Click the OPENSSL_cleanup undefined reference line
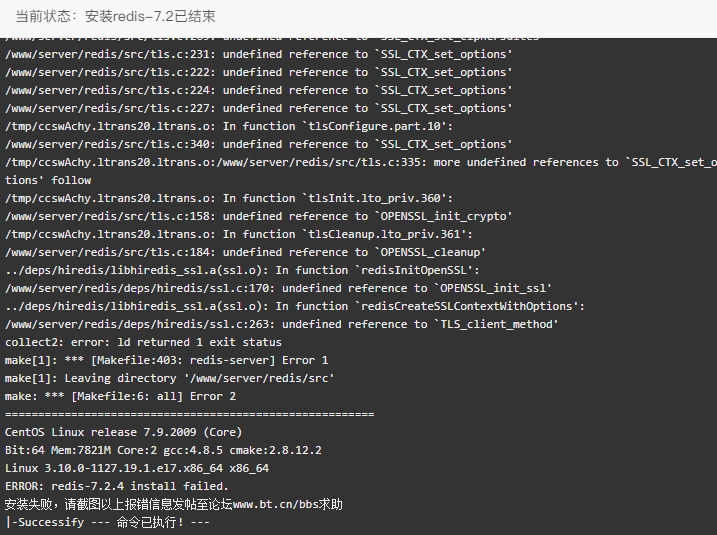717x535 pixels. click(x=246, y=252)
